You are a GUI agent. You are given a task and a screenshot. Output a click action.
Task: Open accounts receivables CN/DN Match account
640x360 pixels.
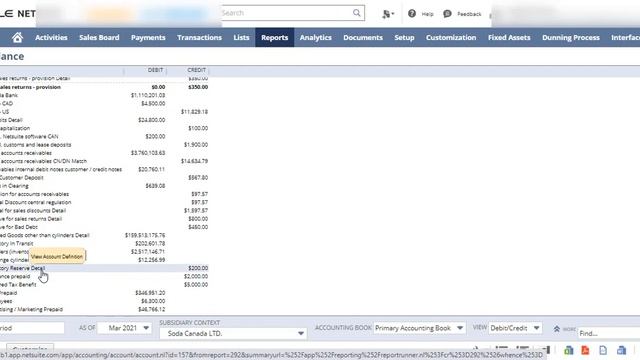point(43,161)
